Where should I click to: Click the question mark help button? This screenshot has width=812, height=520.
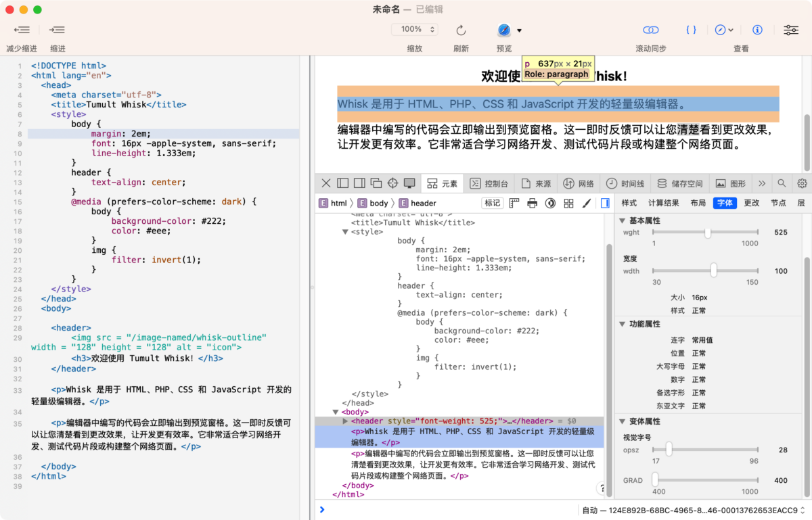click(602, 488)
